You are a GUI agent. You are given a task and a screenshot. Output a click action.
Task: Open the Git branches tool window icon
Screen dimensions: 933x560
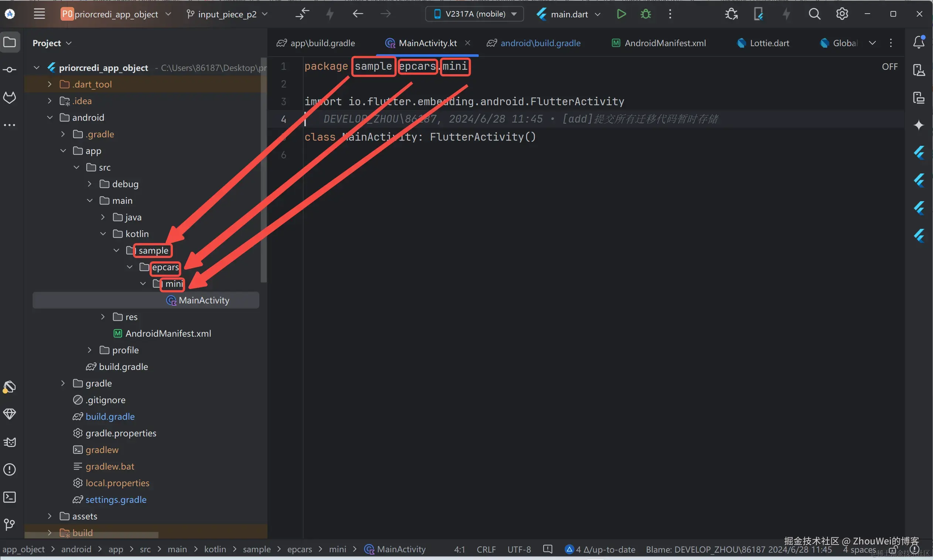coord(10,525)
